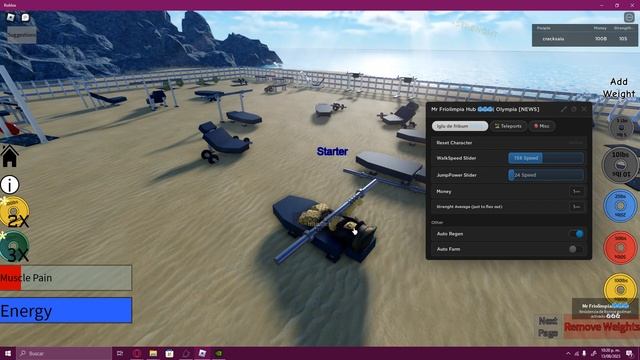This screenshot has width=640, height=360.
Task: Click the house home icon
Action: (9, 156)
